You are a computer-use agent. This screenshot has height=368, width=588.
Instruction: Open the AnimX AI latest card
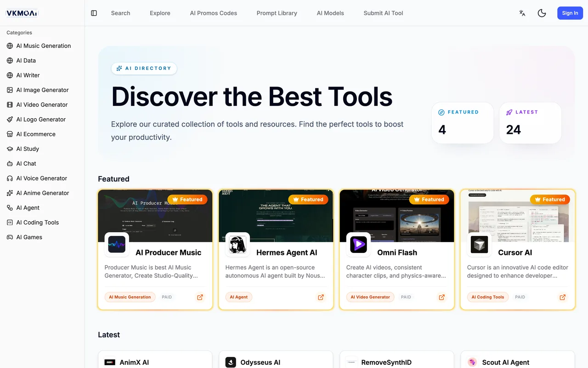[x=155, y=360]
